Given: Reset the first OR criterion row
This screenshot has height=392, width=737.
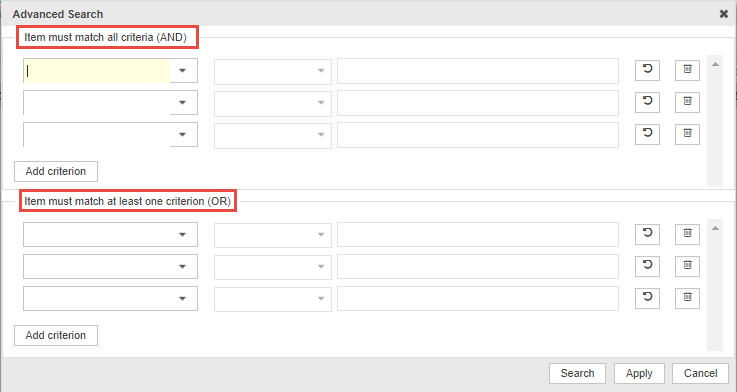Looking at the screenshot, I should [647, 234].
